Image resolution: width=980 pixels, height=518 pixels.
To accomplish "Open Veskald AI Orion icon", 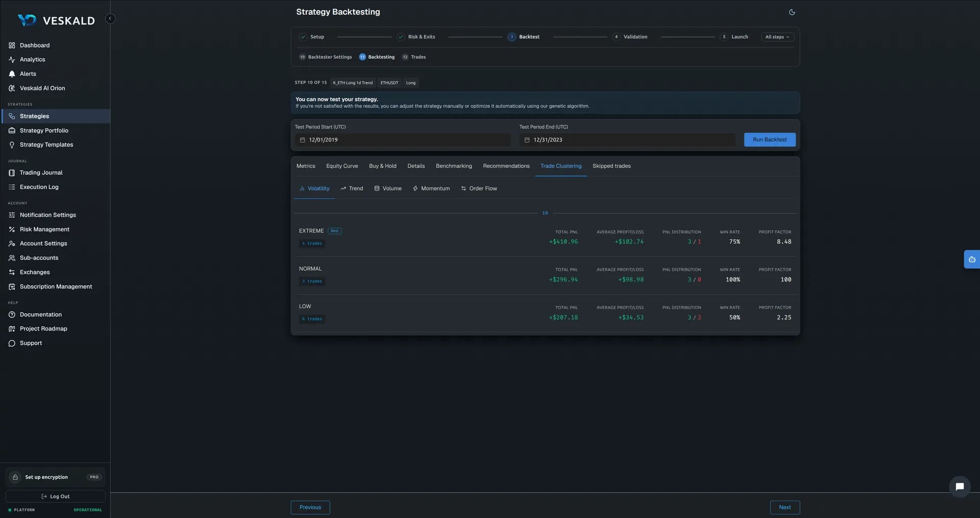I will point(12,88).
